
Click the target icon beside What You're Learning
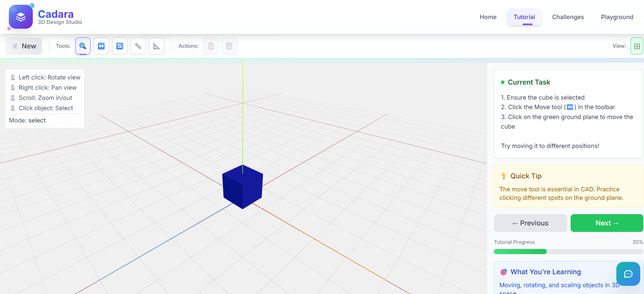tap(504, 272)
